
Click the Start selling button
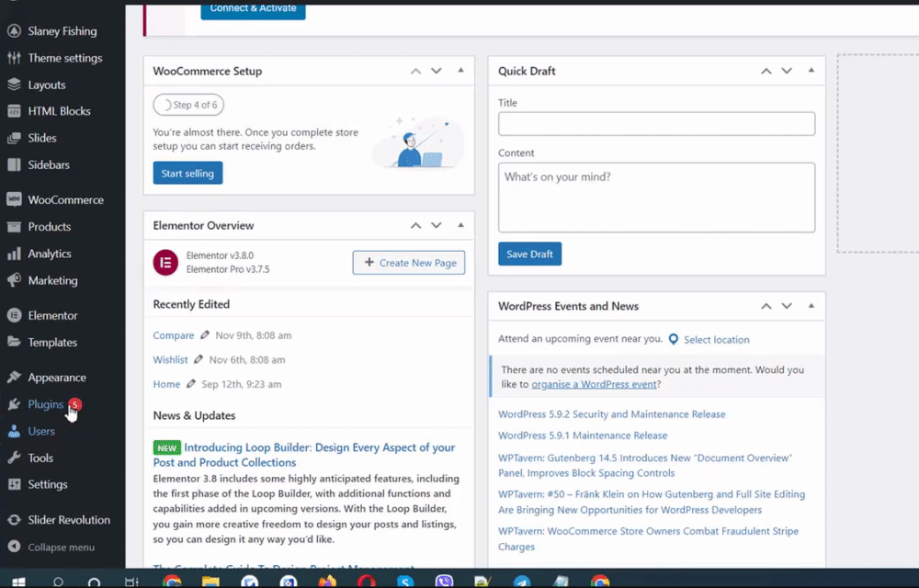pyautogui.click(x=187, y=174)
